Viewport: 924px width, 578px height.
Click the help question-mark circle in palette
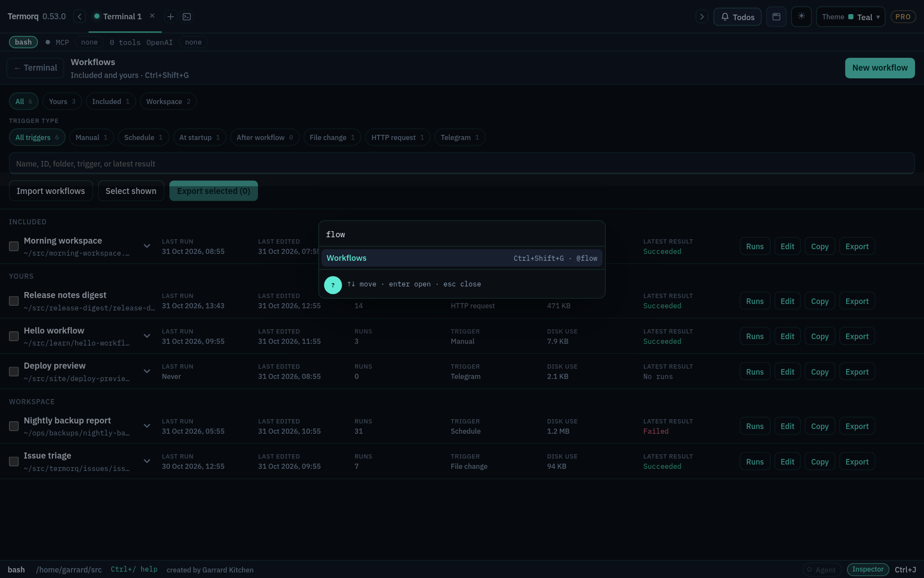pyautogui.click(x=333, y=285)
